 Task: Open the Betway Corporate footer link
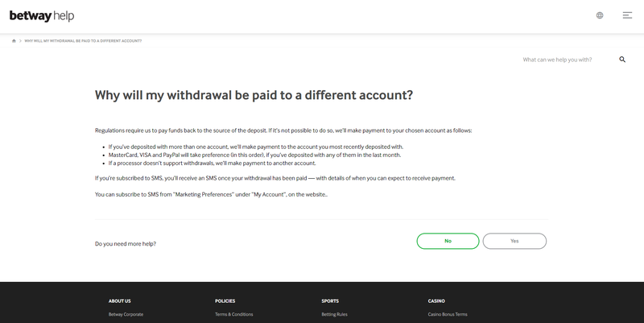click(126, 314)
